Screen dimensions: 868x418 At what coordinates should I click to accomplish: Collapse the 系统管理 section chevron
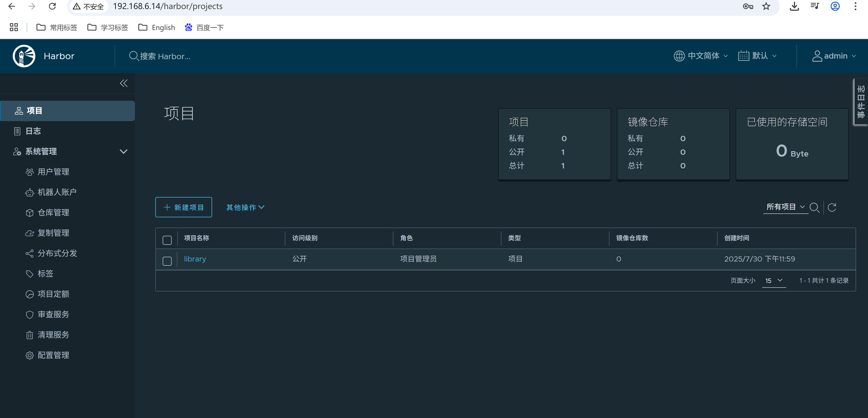[x=124, y=151]
